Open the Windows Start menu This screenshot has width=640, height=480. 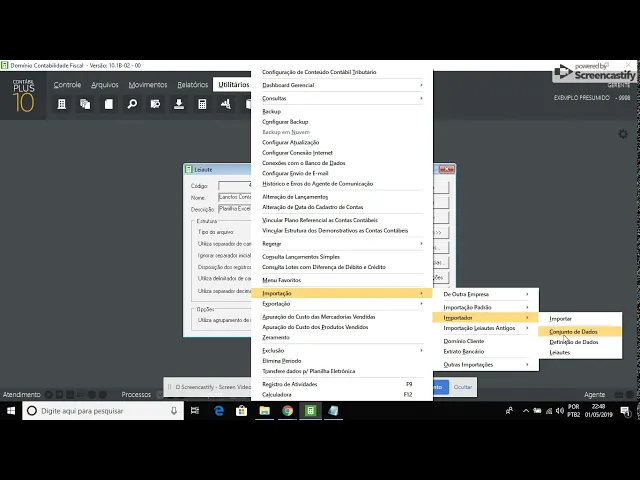[11, 411]
